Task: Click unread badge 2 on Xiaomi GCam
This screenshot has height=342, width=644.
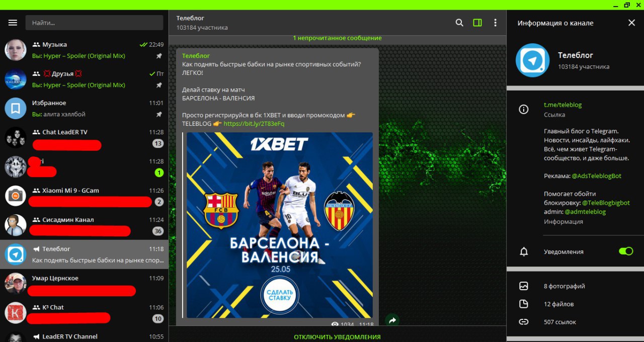Action: tap(159, 202)
